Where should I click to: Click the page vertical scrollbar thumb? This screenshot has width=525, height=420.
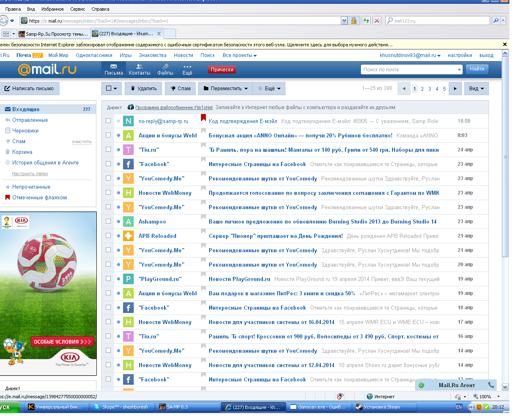point(505,157)
